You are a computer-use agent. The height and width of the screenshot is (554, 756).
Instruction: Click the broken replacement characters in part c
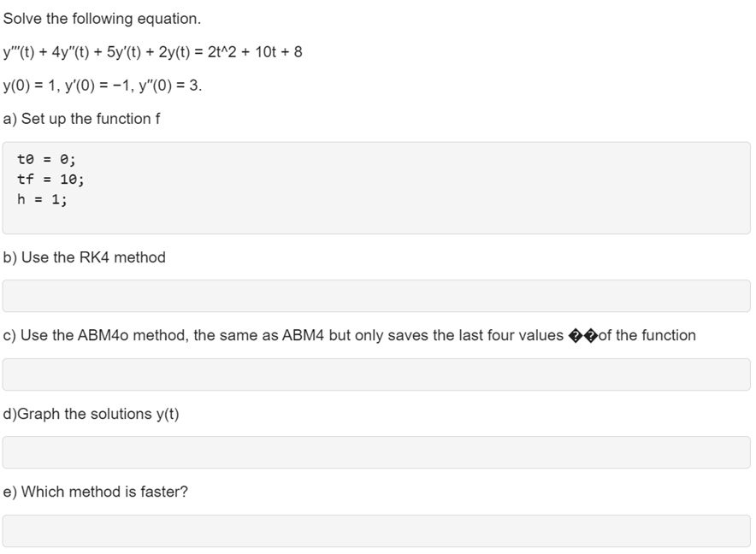tap(583, 336)
